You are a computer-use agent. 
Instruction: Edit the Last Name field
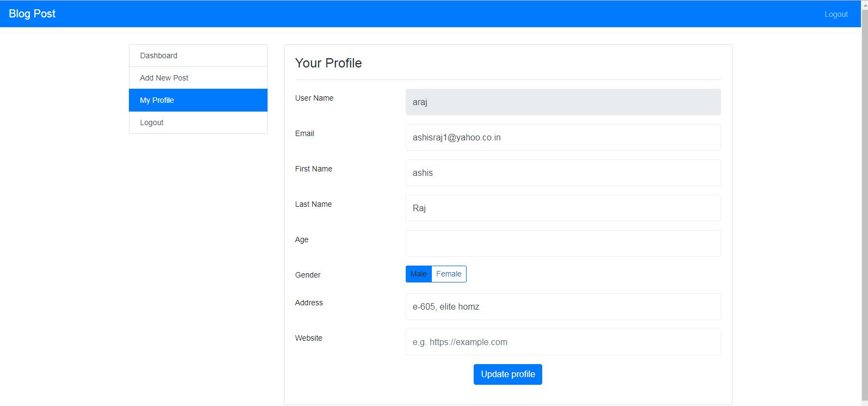[x=563, y=208]
